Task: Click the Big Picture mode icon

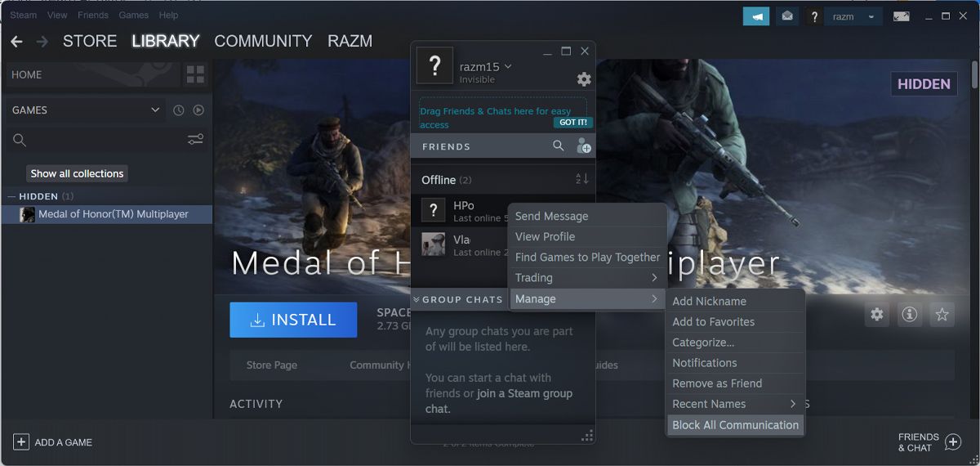Action: pyautogui.click(x=902, y=16)
